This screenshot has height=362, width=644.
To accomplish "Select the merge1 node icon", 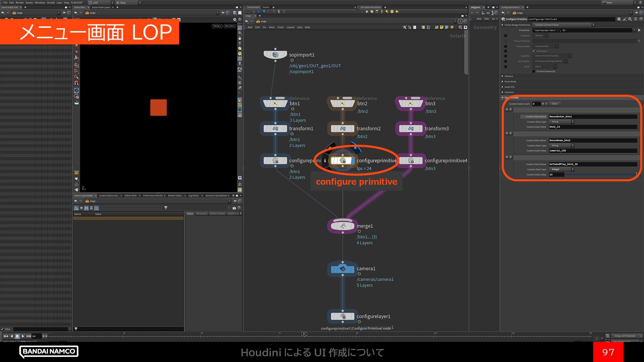I will coord(342,226).
